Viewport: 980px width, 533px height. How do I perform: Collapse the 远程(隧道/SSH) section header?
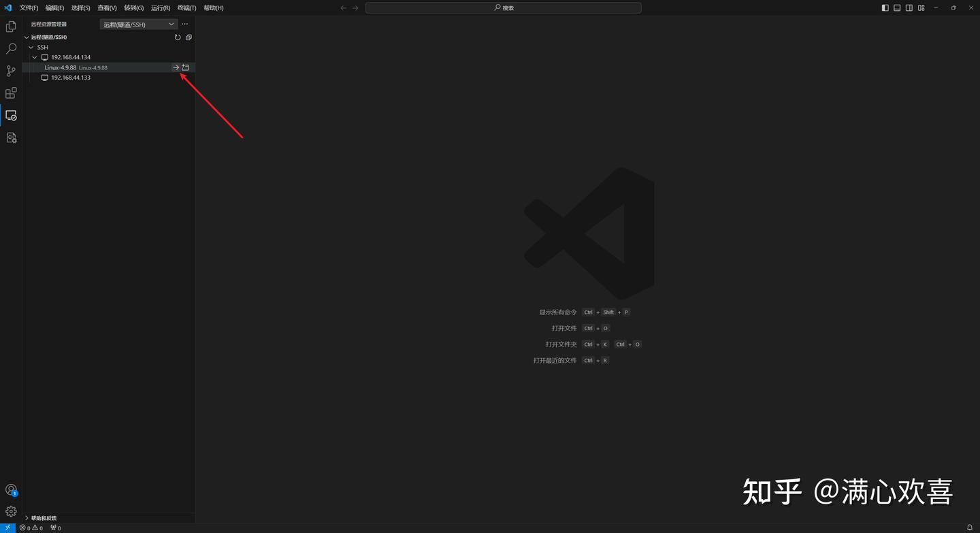pos(109,37)
